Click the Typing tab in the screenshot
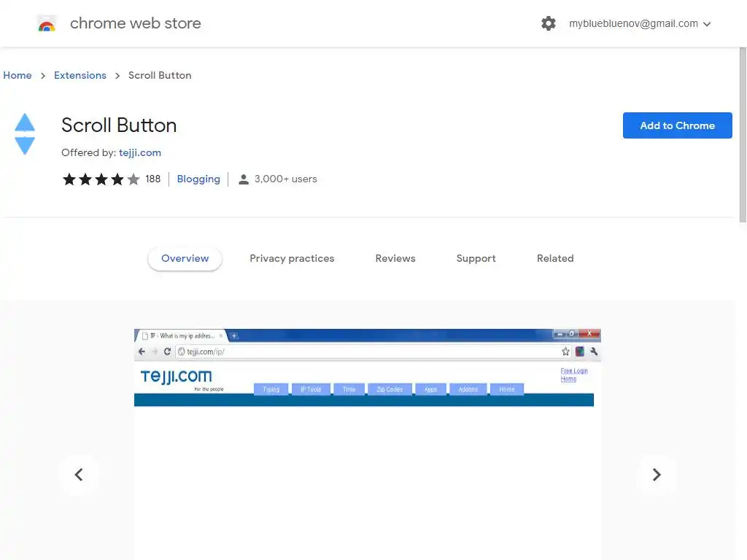 pyautogui.click(x=271, y=389)
